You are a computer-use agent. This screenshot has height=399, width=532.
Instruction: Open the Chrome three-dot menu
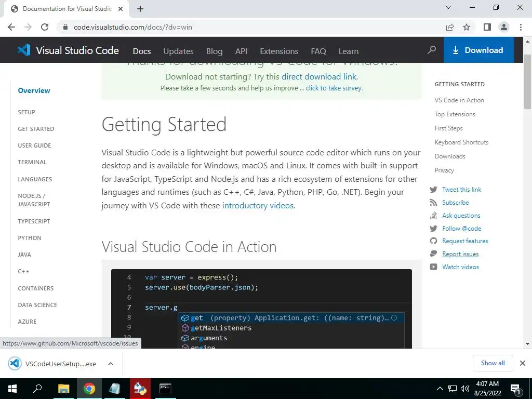[521, 27]
